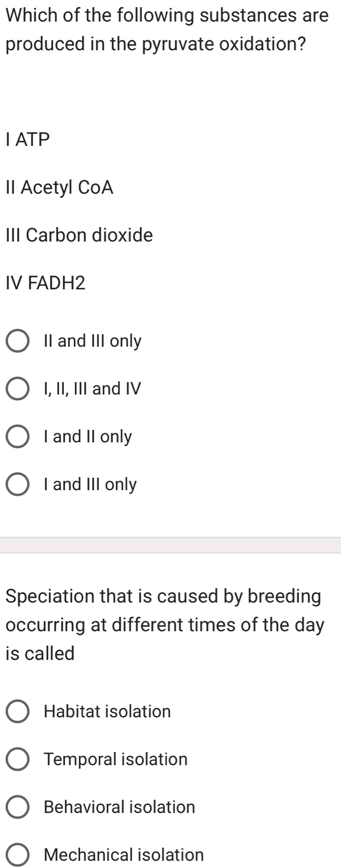
Task: Pick the "I and III only" answer
Action: tap(17, 484)
